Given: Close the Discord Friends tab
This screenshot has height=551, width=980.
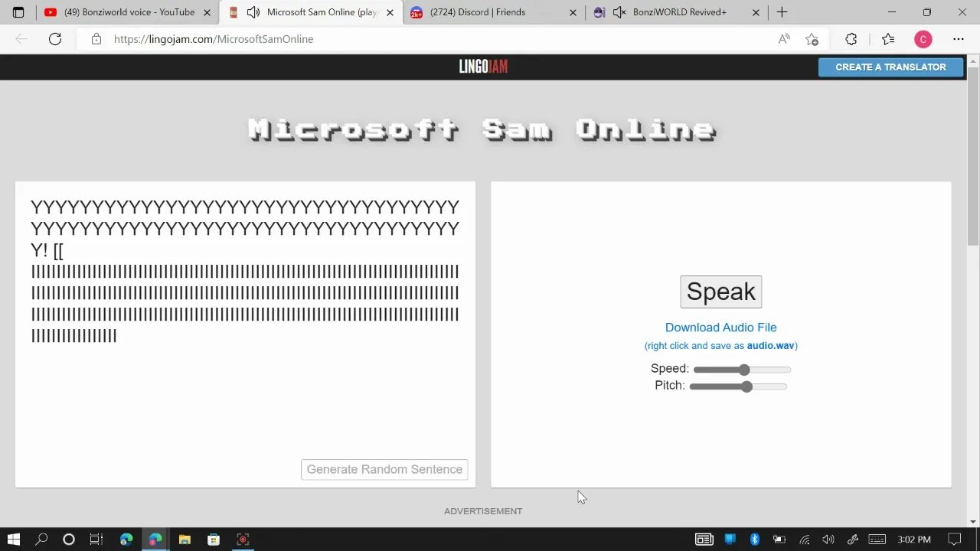Looking at the screenshot, I should (573, 12).
